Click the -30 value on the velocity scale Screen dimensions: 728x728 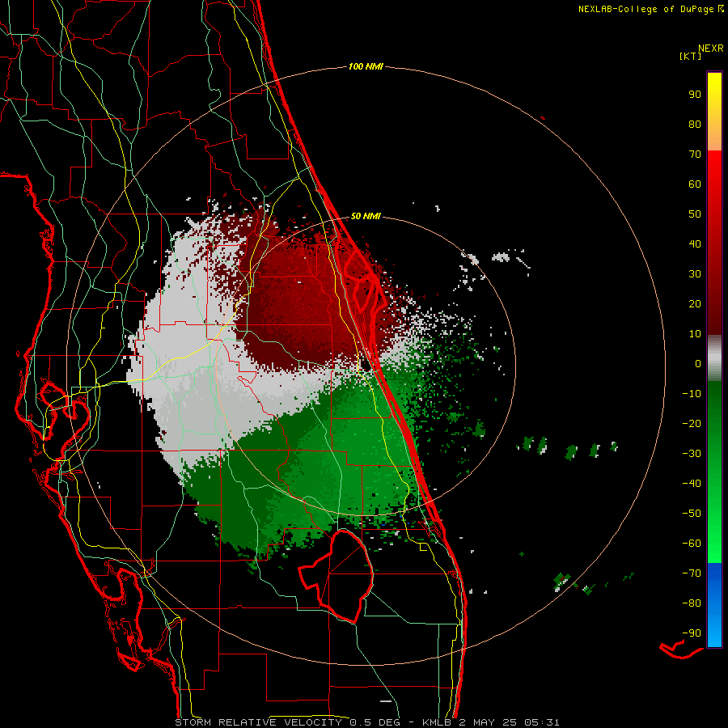click(692, 454)
